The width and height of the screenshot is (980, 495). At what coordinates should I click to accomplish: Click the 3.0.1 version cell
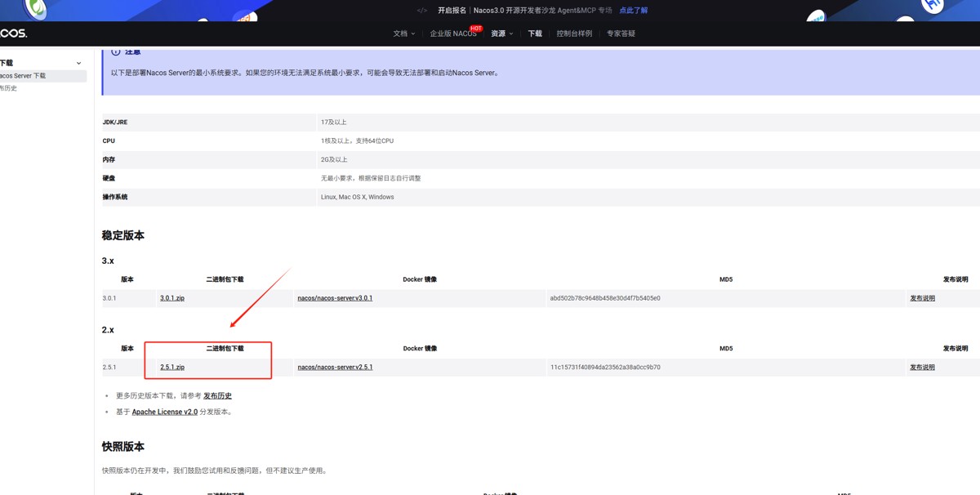point(109,298)
